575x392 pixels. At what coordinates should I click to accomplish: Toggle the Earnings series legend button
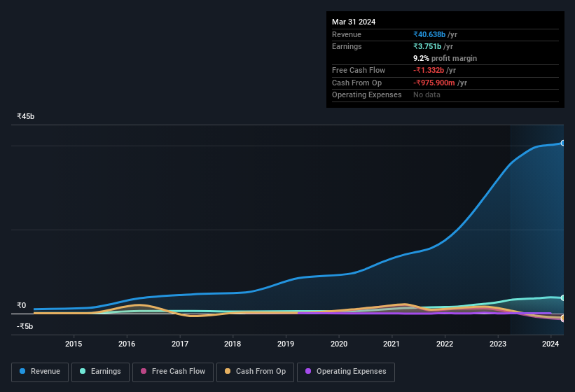click(x=100, y=372)
